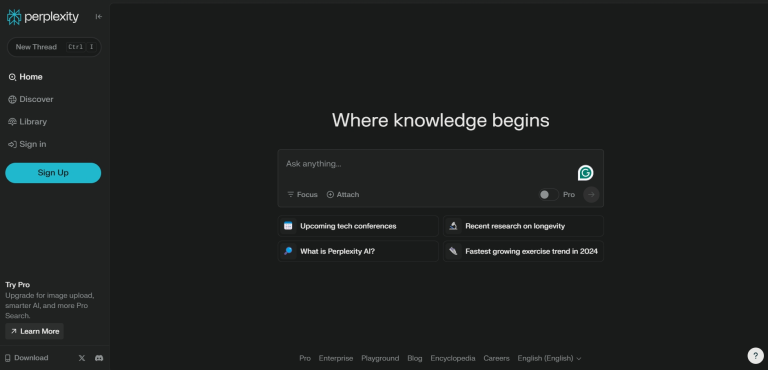Click Learn More under Try Pro
768x370 pixels.
[x=34, y=331]
